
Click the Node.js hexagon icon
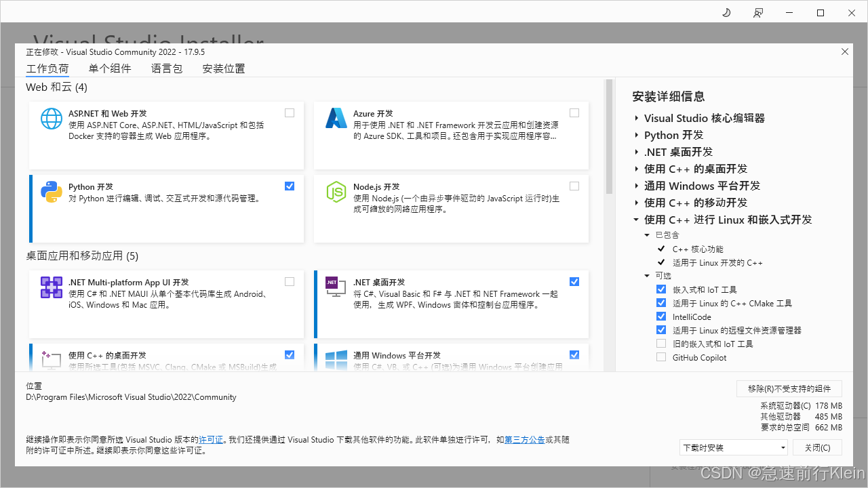(x=336, y=192)
